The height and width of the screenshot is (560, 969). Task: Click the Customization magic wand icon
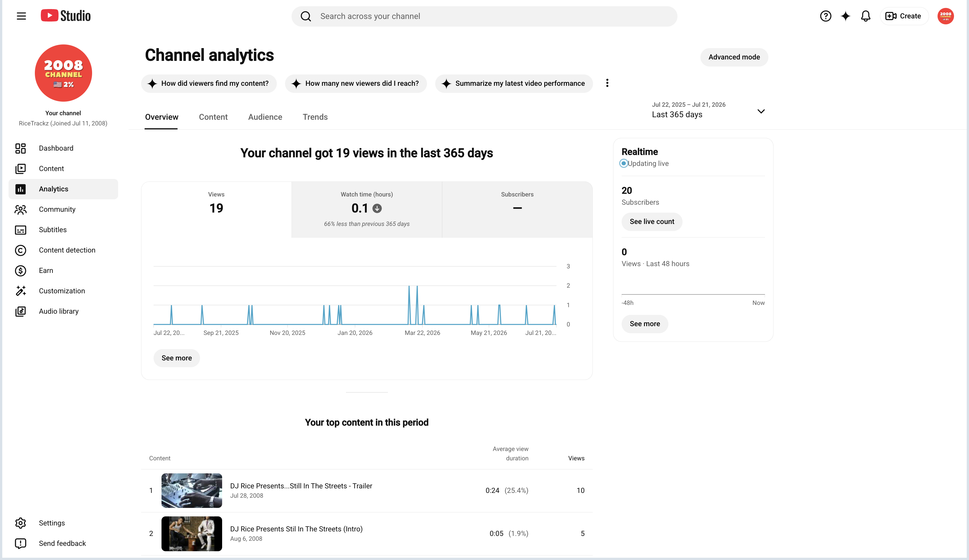click(x=20, y=291)
